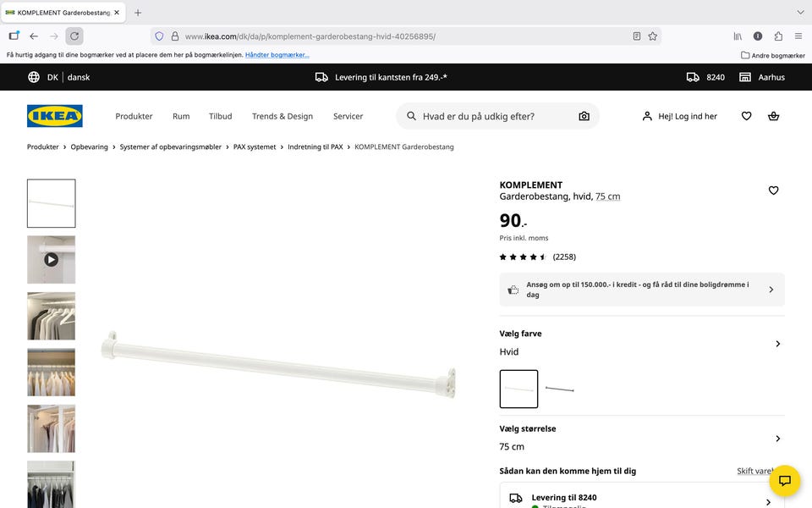Open the star rating reviews (2258)

click(x=538, y=257)
